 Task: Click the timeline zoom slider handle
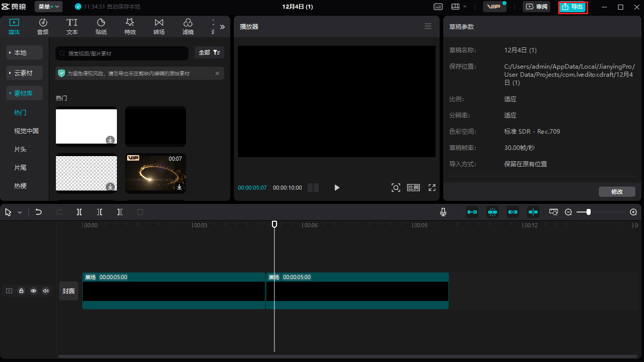tap(588, 212)
